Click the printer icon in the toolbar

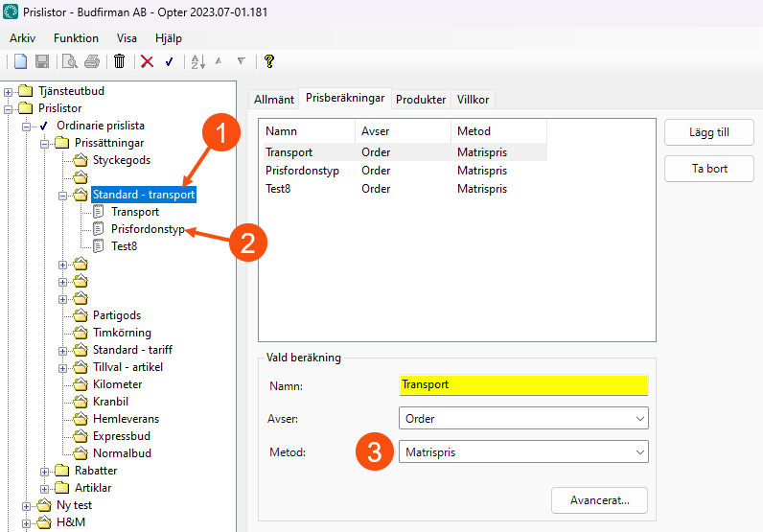[x=91, y=61]
